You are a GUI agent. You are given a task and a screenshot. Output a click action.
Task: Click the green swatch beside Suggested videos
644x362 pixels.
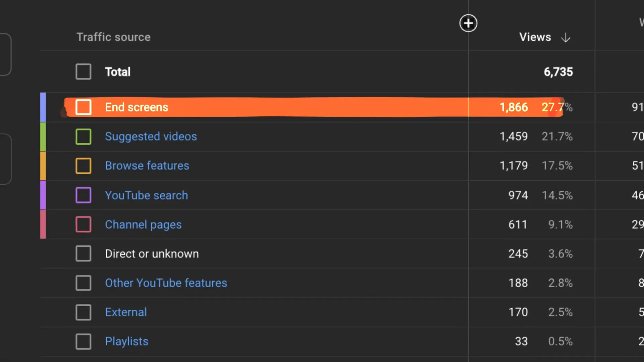click(43, 136)
